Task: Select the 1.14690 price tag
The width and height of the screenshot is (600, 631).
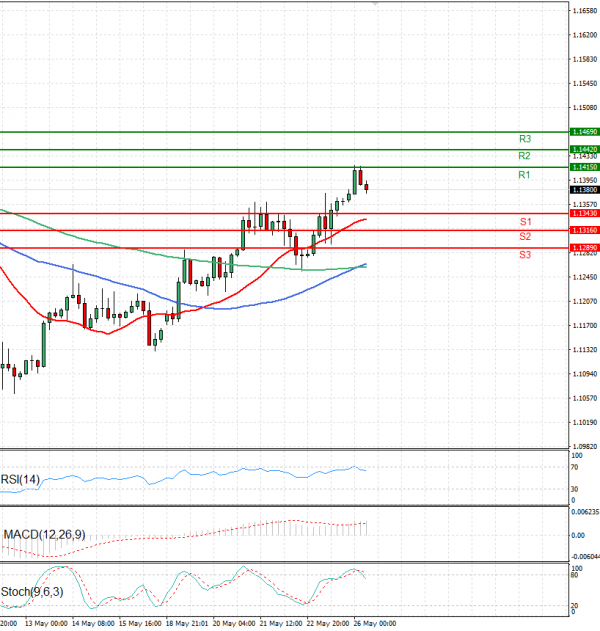Action: [585, 132]
